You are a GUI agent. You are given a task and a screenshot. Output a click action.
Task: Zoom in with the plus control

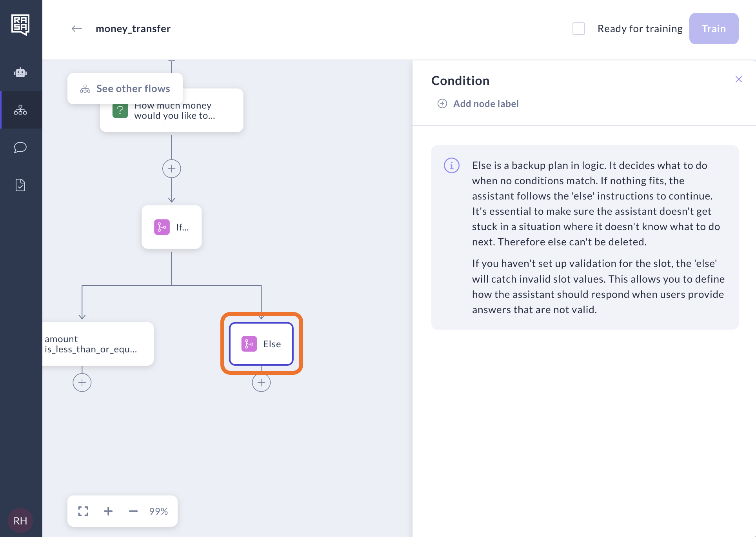click(108, 511)
